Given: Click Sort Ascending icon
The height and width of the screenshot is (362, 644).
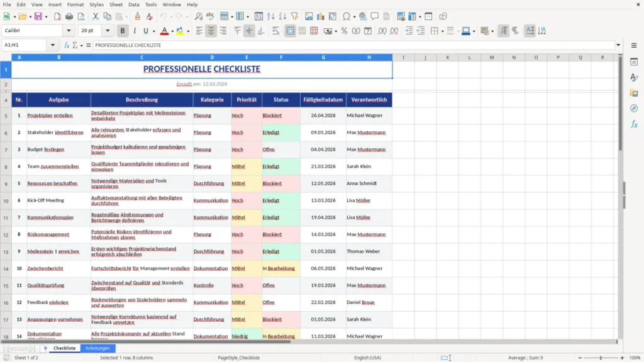Looking at the screenshot, I should coord(270,16).
